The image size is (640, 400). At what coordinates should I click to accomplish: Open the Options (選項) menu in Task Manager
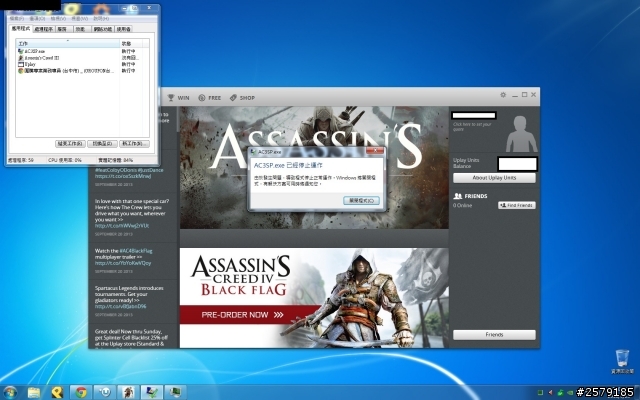(x=37, y=19)
